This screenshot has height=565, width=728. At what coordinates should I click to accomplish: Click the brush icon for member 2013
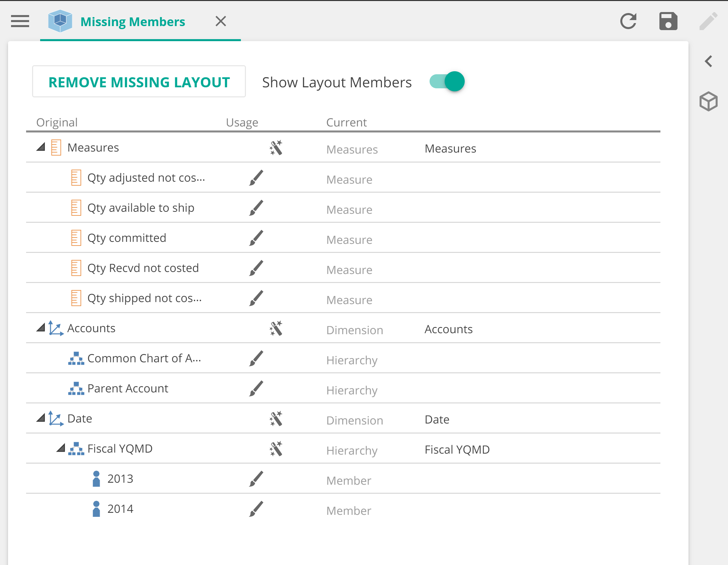(x=256, y=479)
